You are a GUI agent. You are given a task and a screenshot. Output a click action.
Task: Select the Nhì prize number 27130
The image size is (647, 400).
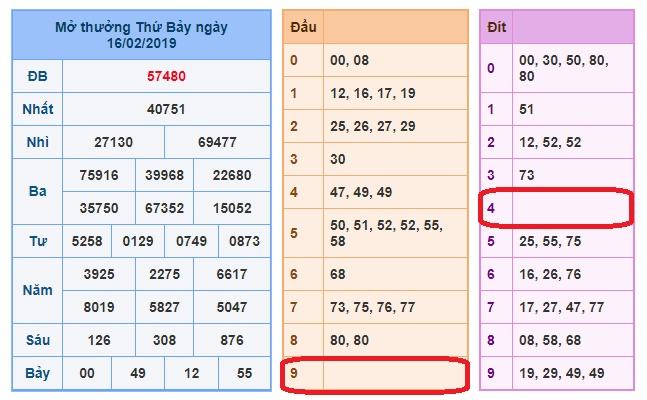click(x=113, y=142)
